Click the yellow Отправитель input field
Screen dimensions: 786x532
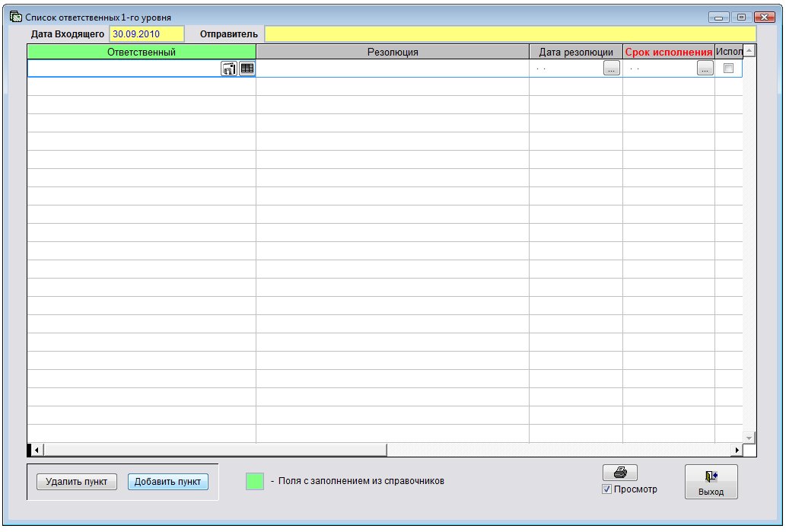point(511,34)
